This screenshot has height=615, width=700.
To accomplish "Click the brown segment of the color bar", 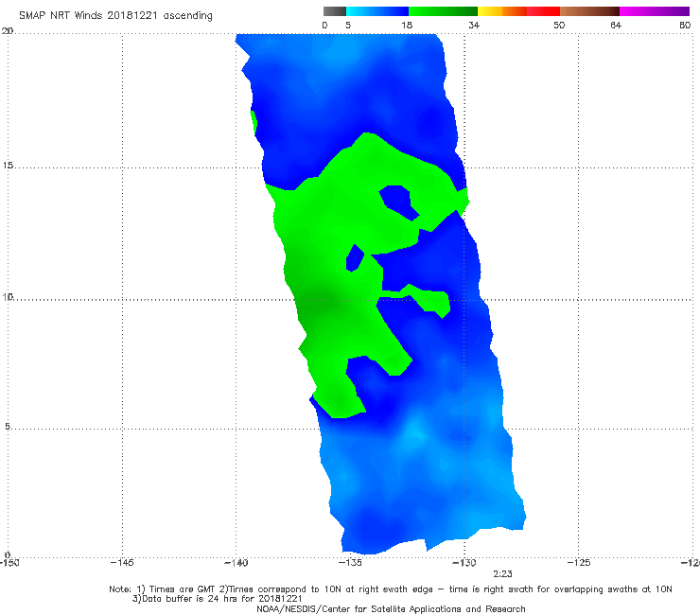I will click(589, 11).
